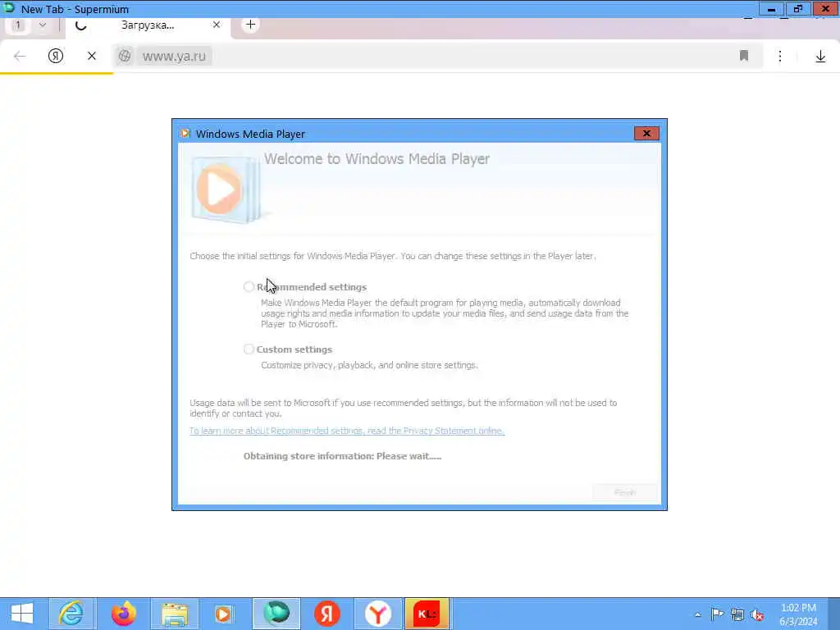Screen dimensions: 840x630
Task: Open the Windows Start menu
Action: 22,614
